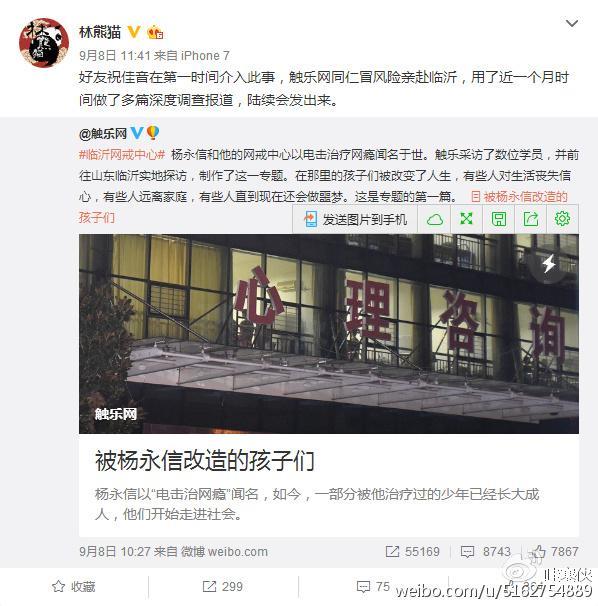Click the orange V verified badge
The image size is (598, 606).
click(134, 32)
